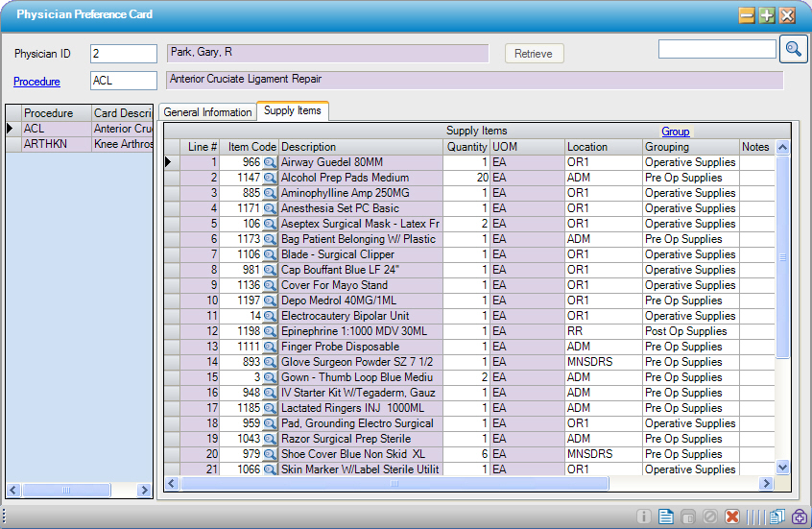The width and height of the screenshot is (812, 529).
Task: Click the red X delete icon
Action: click(732, 517)
